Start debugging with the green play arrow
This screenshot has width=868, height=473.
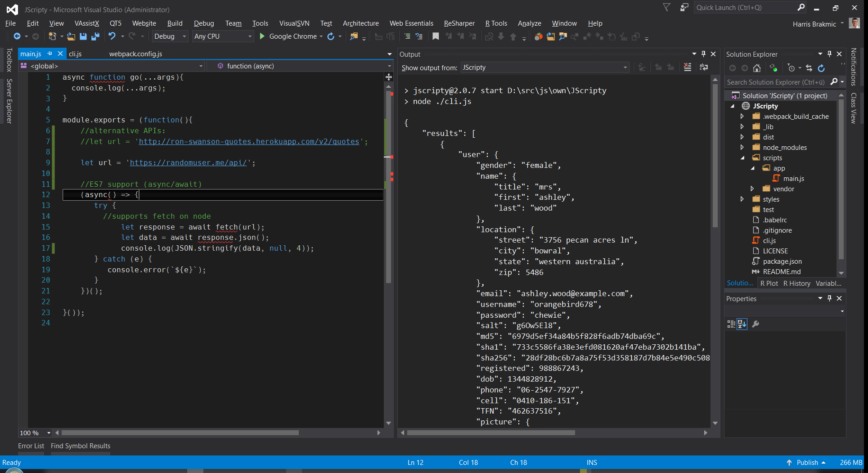click(x=262, y=36)
